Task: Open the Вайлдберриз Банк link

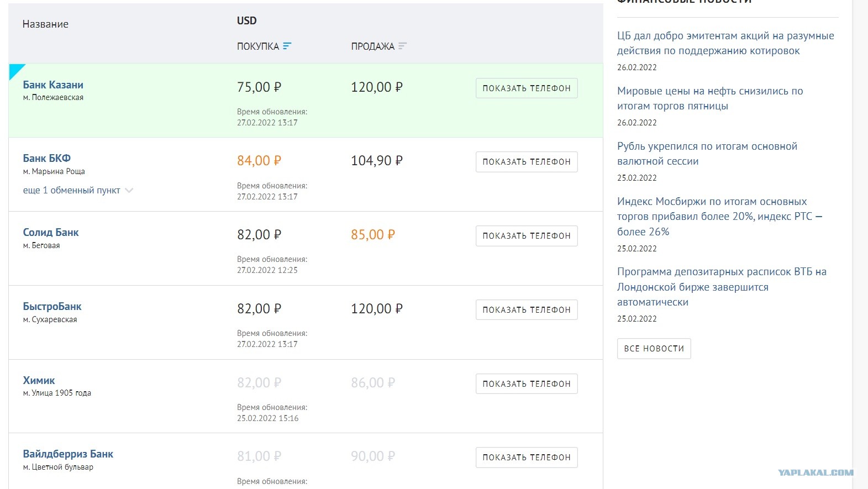Action: coord(68,454)
